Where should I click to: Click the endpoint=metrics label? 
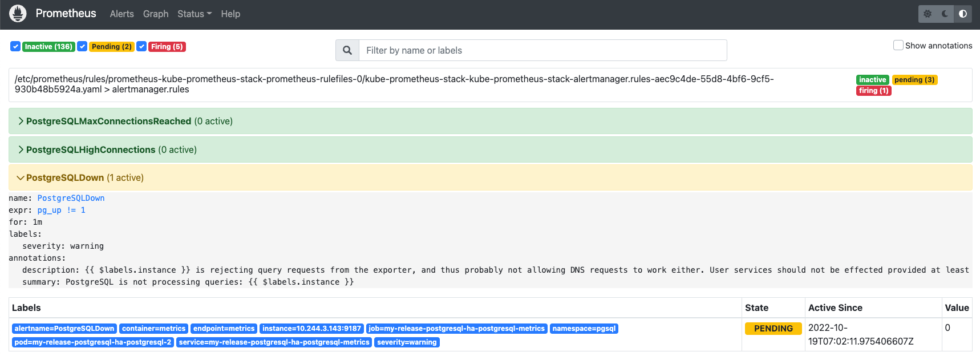coord(224,329)
